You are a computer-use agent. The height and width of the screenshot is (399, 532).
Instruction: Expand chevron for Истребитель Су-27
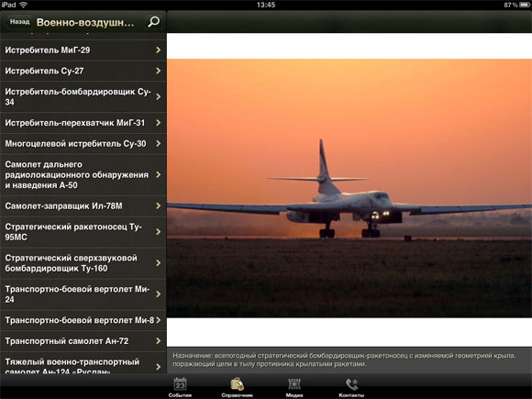[158, 71]
